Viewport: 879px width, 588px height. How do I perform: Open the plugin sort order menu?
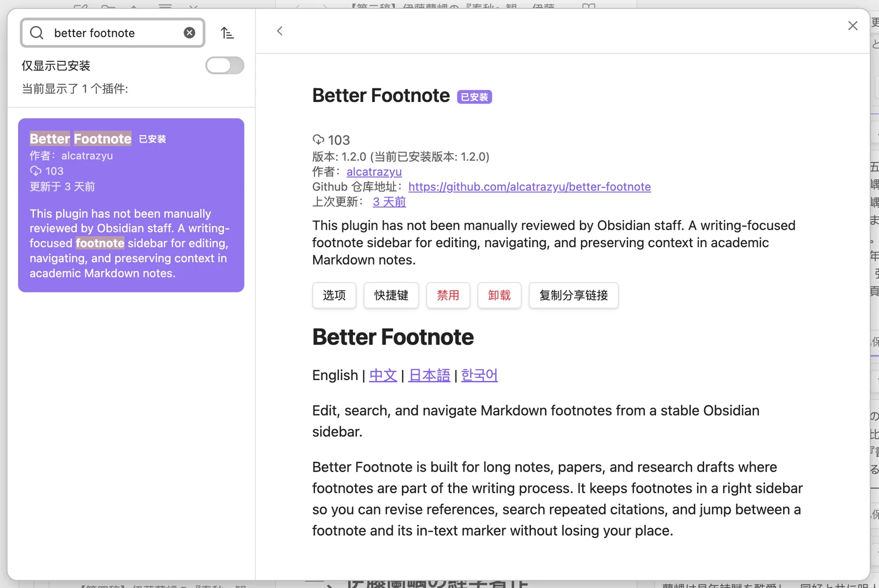(227, 33)
